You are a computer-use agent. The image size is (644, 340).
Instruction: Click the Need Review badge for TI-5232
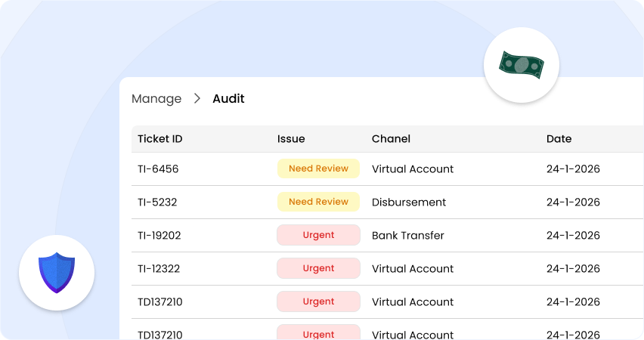[x=318, y=202]
